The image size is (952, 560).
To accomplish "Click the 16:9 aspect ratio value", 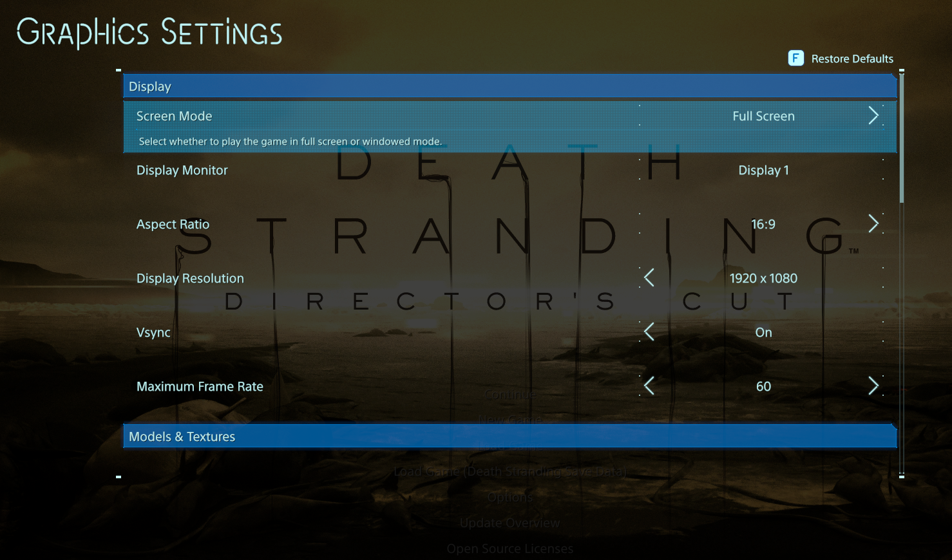I will click(x=763, y=224).
